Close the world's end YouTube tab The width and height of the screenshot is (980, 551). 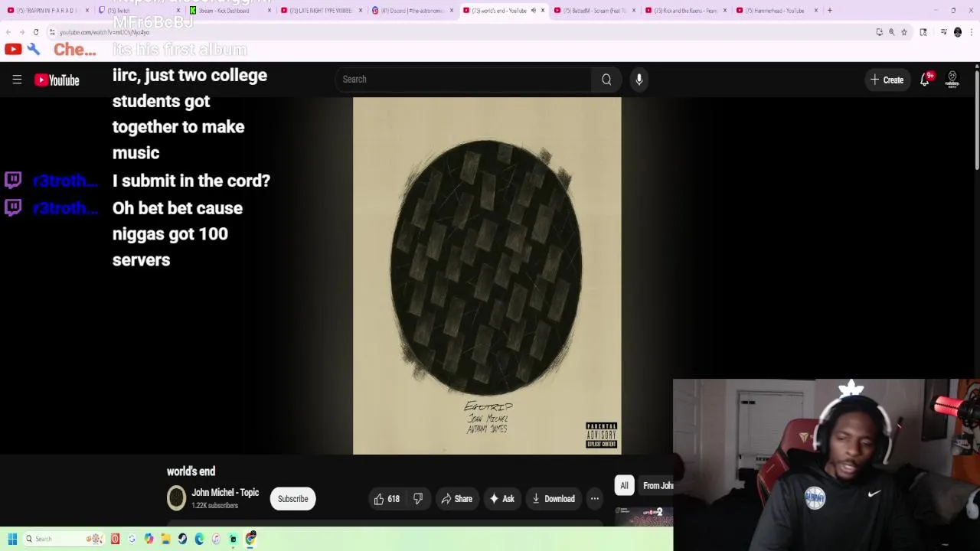click(543, 11)
